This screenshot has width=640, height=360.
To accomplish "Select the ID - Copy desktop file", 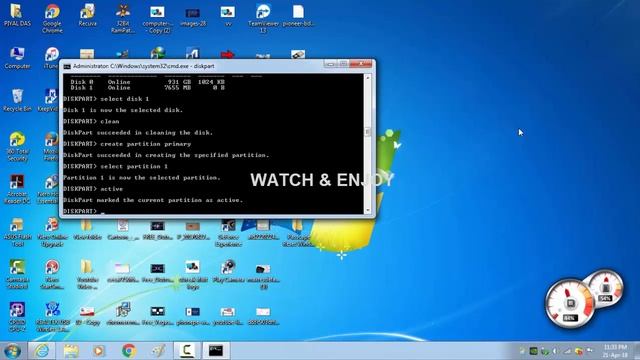I will point(87,314).
